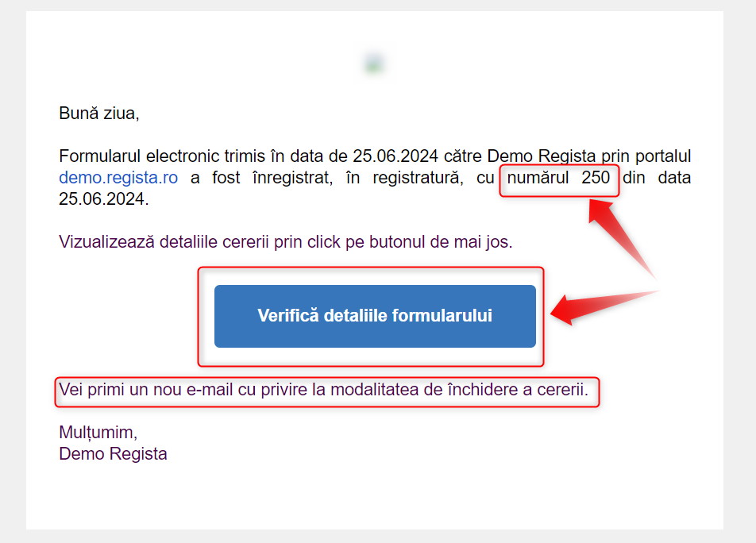Click the words 'din data' after 250

click(x=657, y=178)
